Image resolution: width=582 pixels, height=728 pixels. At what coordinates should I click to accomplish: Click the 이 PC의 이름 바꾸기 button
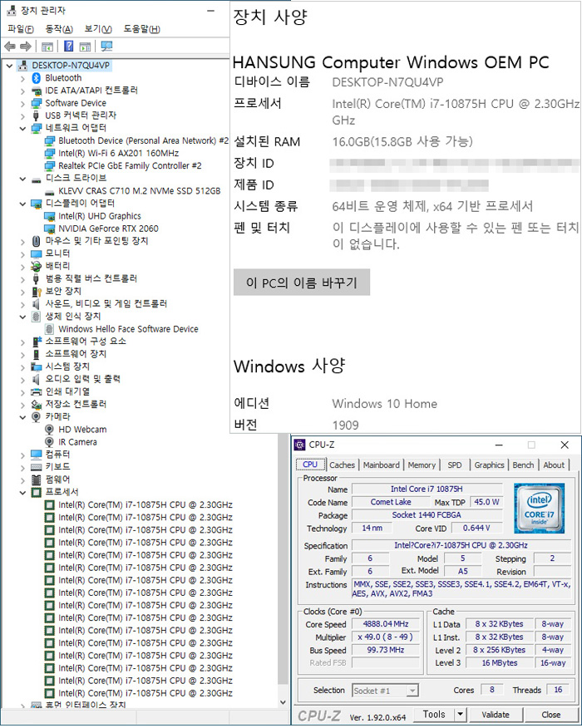tap(302, 283)
